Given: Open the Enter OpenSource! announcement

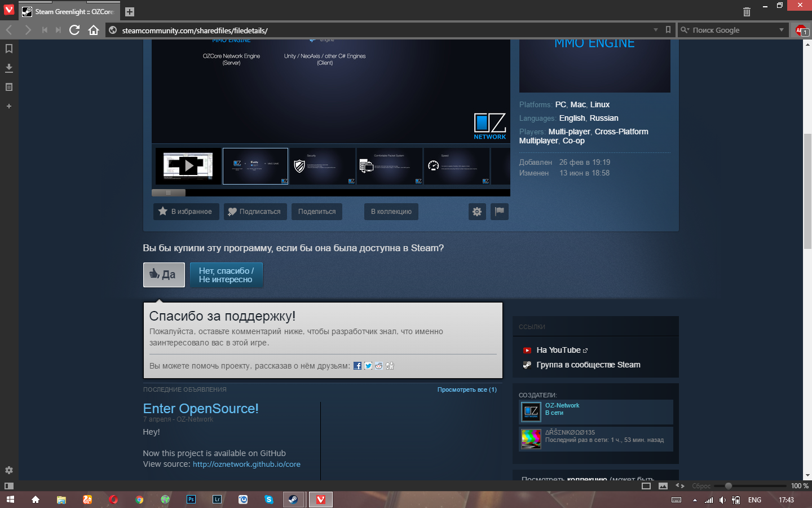Looking at the screenshot, I should pos(201,409).
